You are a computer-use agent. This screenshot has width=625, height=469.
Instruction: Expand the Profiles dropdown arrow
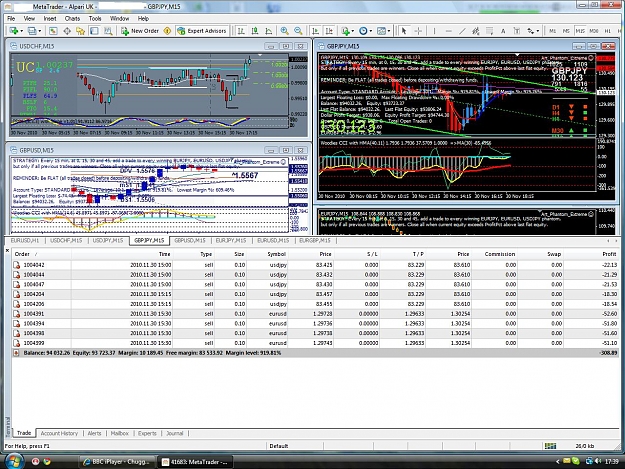pyautogui.click(x=39, y=31)
